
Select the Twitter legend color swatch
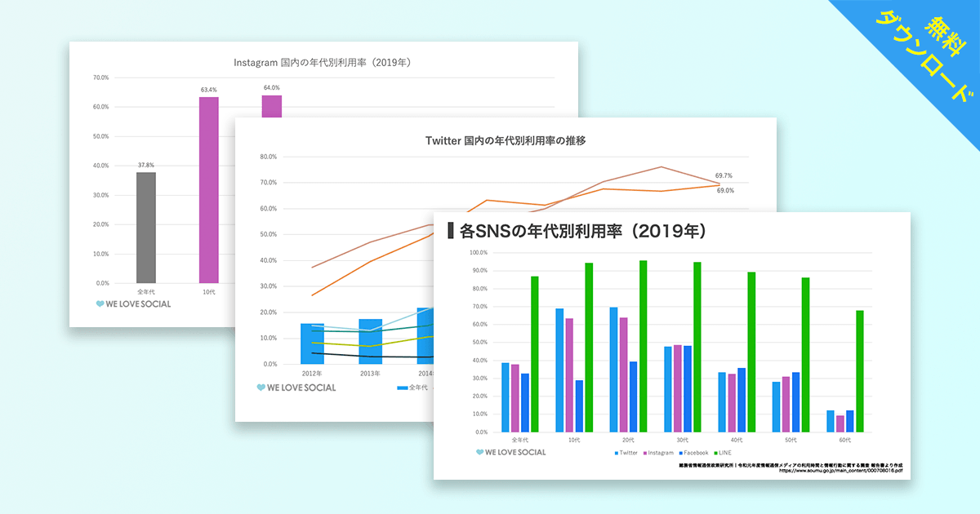pyautogui.click(x=617, y=452)
